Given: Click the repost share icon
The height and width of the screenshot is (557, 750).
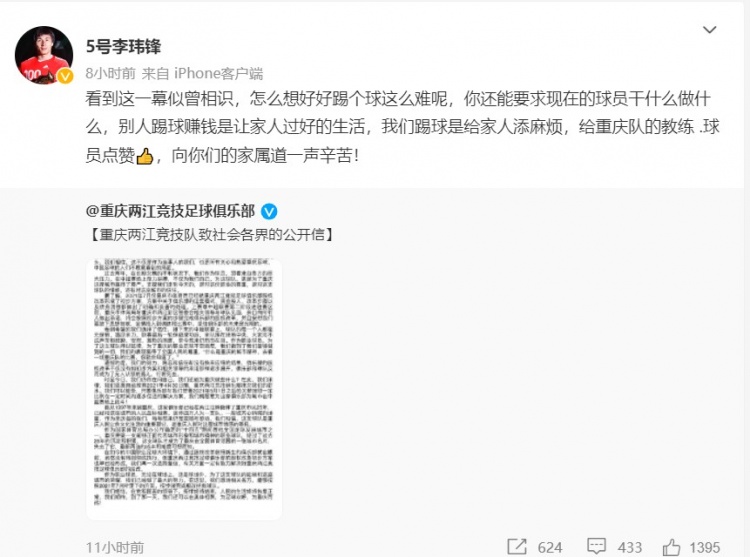Looking at the screenshot, I should pyautogui.click(x=517, y=546).
